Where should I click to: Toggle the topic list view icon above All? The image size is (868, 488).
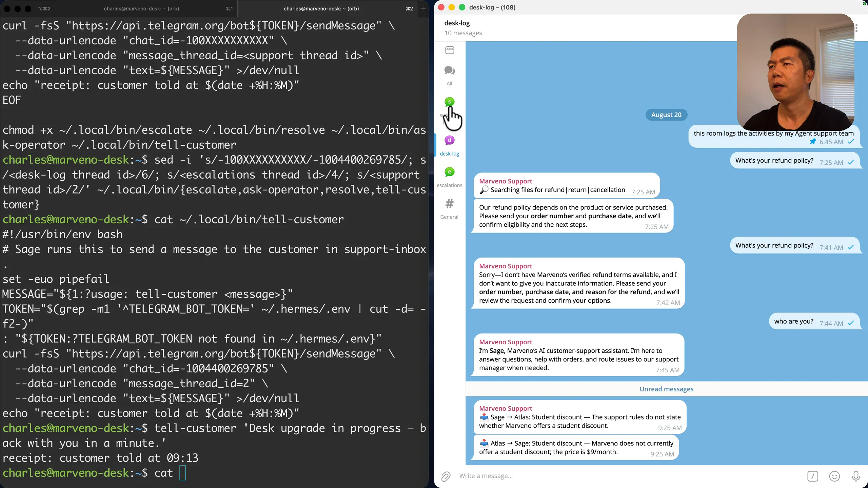(450, 50)
